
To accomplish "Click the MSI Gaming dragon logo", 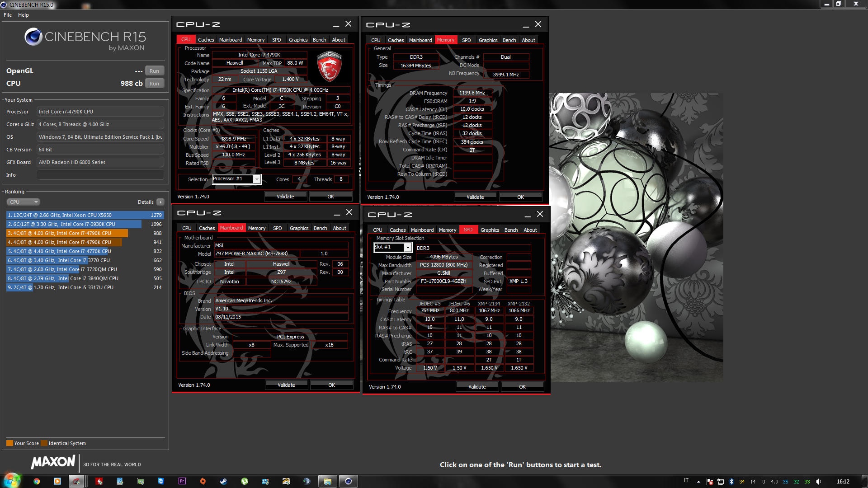I will tap(330, 66).
